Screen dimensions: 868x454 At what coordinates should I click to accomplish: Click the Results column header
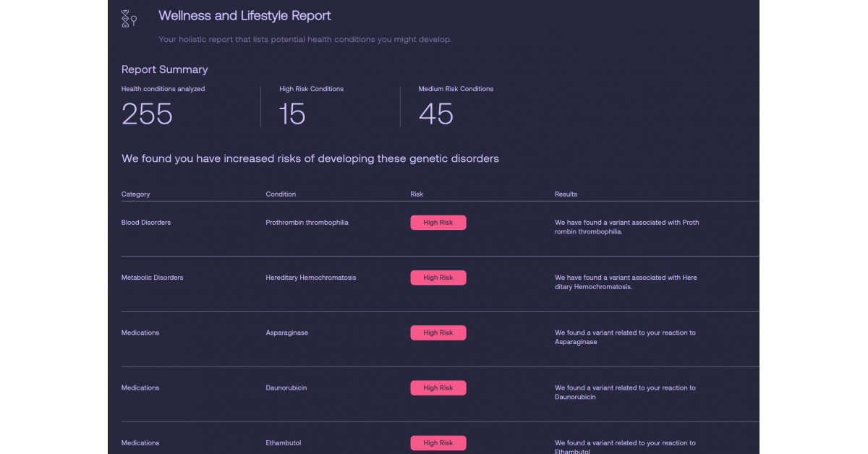click(x=565, y=194)
